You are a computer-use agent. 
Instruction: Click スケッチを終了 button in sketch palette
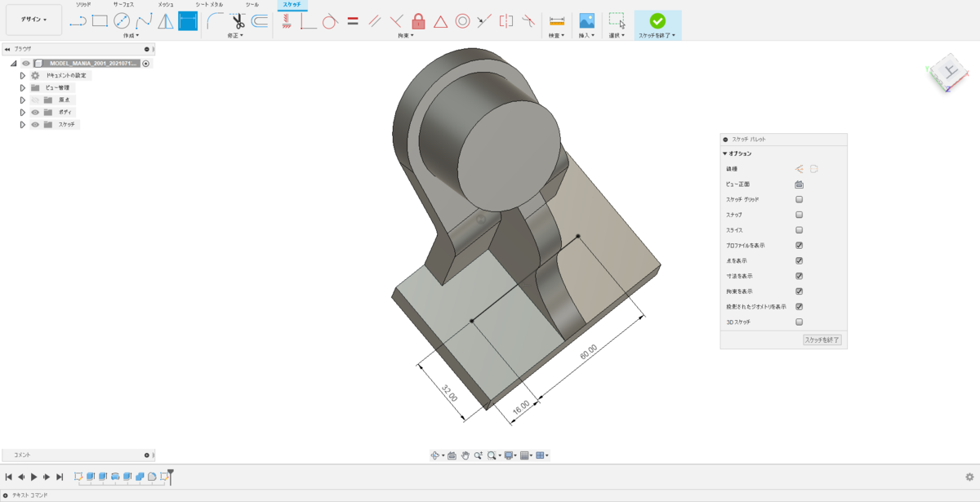coord(822,340)
